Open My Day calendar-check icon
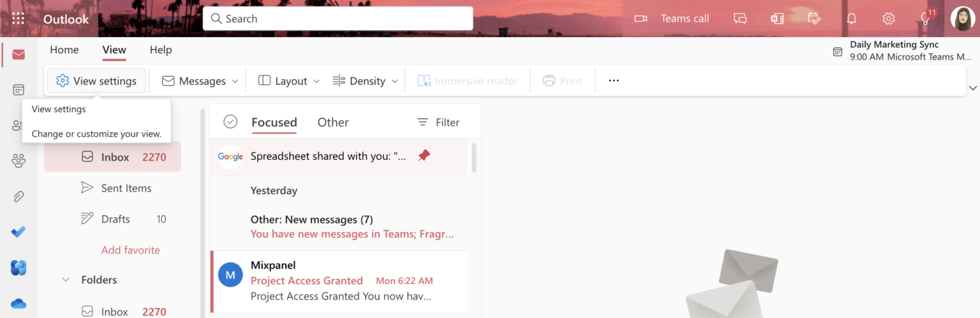The width and height of the screenshot is (980, 318). point(814,19)
